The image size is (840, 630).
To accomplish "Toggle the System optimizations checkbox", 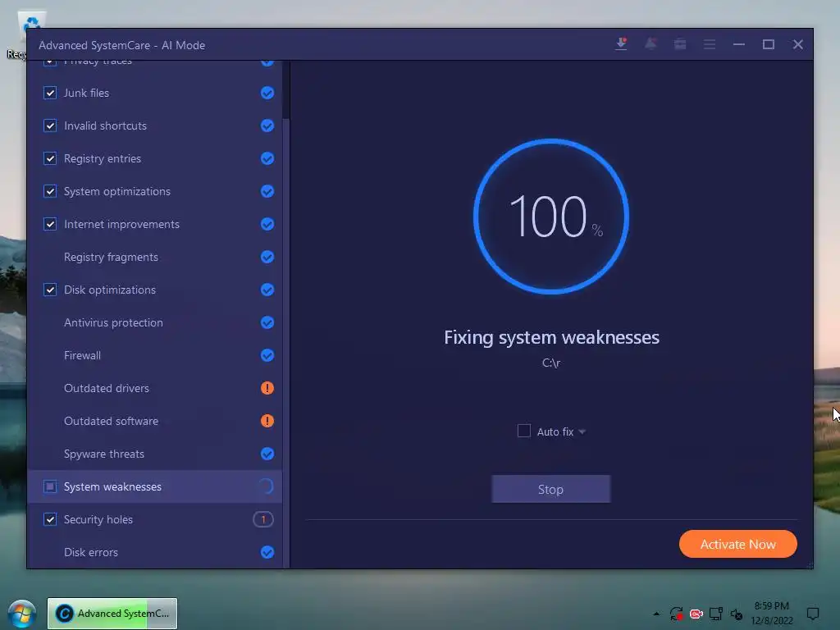I will pyautogui.click(x=50, y=191).
